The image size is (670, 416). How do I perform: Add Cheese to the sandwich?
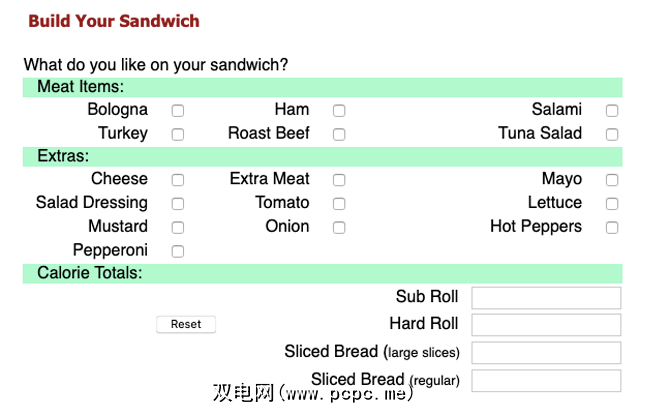click(178, 181)
